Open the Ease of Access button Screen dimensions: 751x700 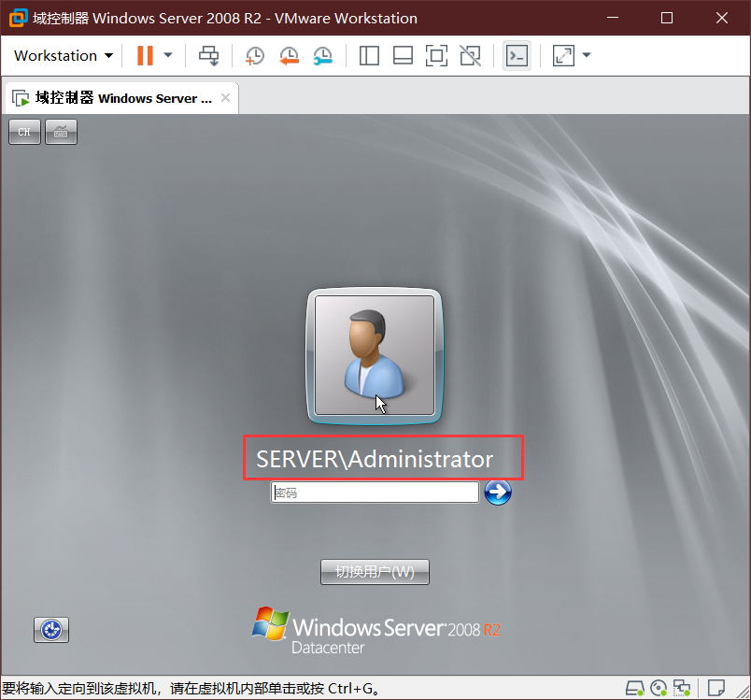click(51, 630)
